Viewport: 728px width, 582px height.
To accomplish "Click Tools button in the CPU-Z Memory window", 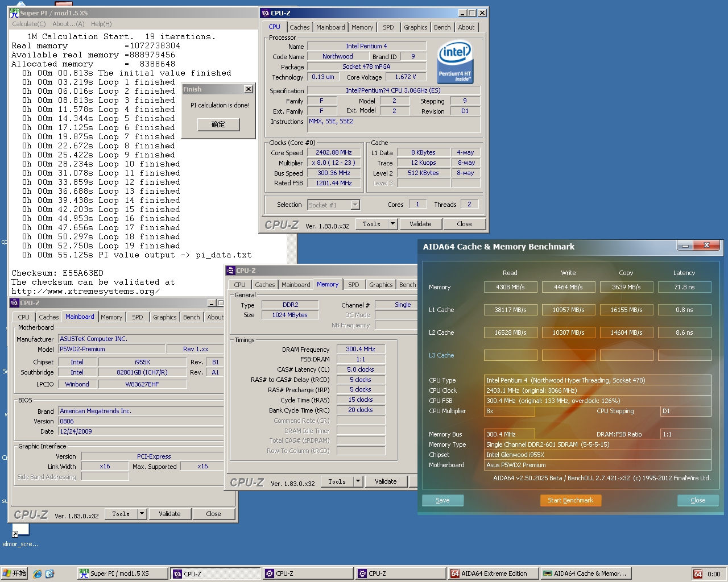I will click(337, 481).
